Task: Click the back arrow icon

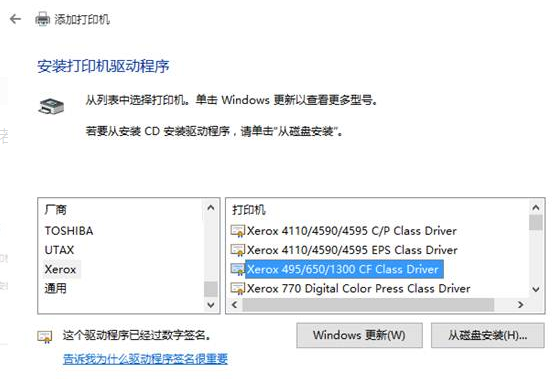Action: [15, 19]
